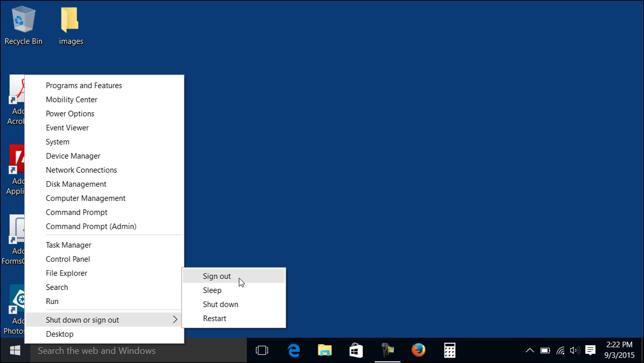Open Task View from the taskbar
This screenshot has height=363, width=644.
[x=262, y=350]
